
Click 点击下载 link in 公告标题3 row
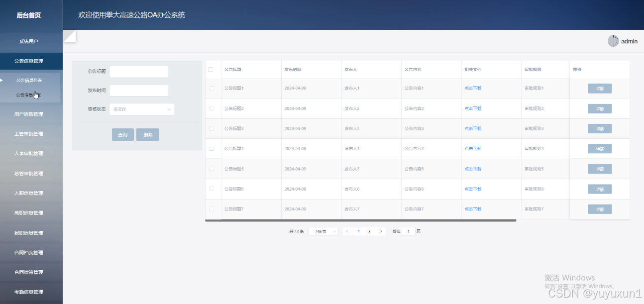coord(473,128)
